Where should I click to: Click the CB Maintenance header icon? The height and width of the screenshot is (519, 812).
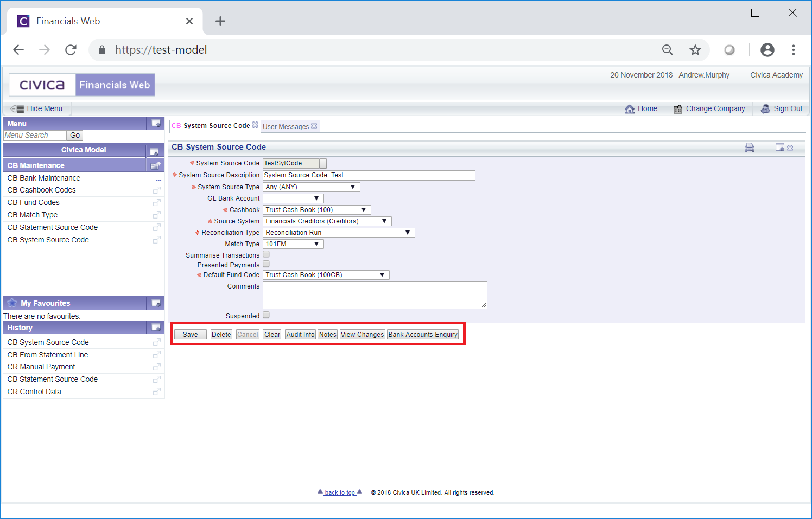[x=156, y=165]
